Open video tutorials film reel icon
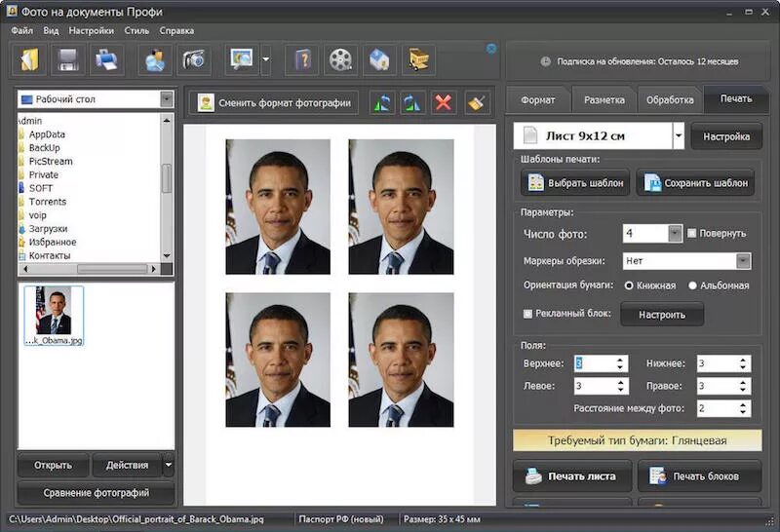The width and height of the screenshot is (780, 532). (x=340, y=59)
